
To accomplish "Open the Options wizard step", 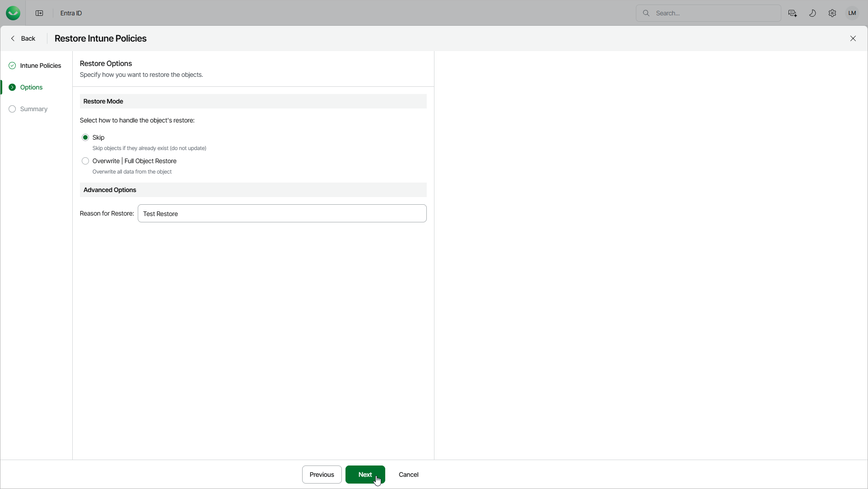I will [x=31, y=87].
